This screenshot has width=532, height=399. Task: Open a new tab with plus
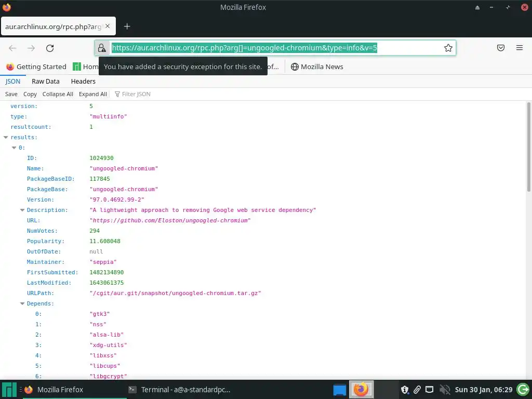[127, 26]
